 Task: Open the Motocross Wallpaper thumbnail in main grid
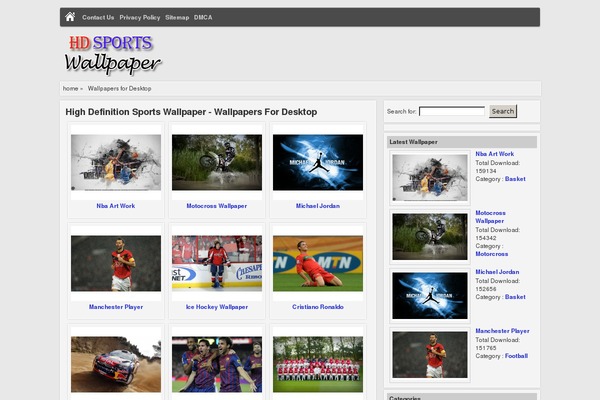[x=217, y=162]
